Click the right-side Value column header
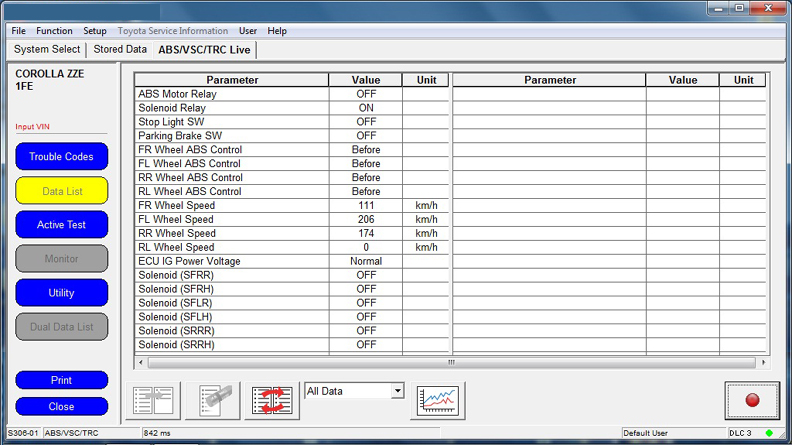This screenshot has width=792, height=445. 683,80
